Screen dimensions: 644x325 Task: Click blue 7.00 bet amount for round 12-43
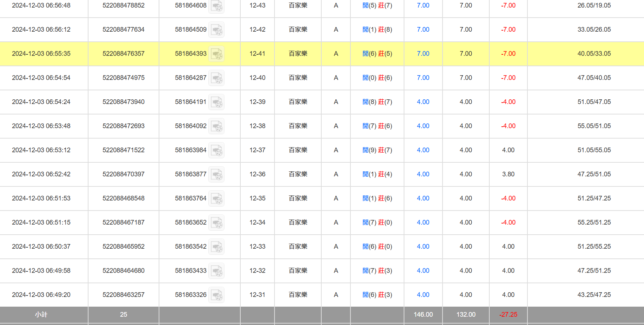pyautogui.click(x=423, y=5)
